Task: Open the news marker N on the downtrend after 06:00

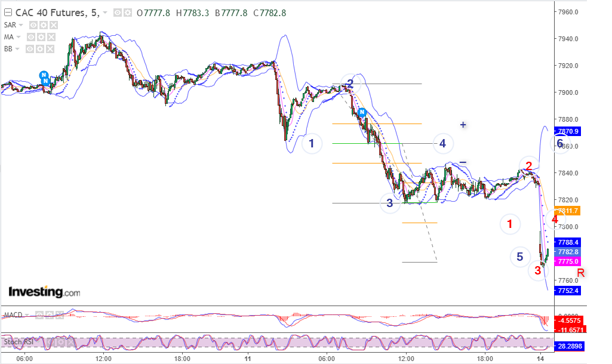Action: [x=362, y=112]
